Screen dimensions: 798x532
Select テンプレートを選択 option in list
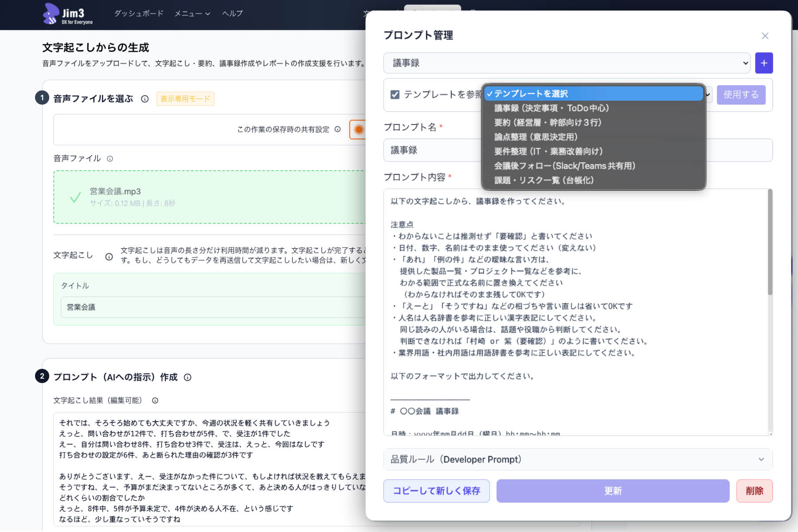(594, 94)
